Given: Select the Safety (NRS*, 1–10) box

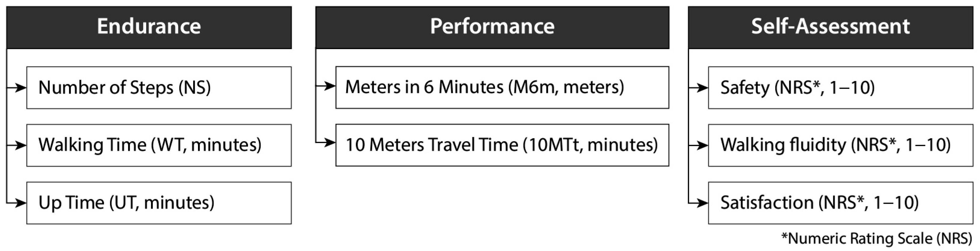Looking at the screenshot, I should pyautogui.click(x=841, y=88).
